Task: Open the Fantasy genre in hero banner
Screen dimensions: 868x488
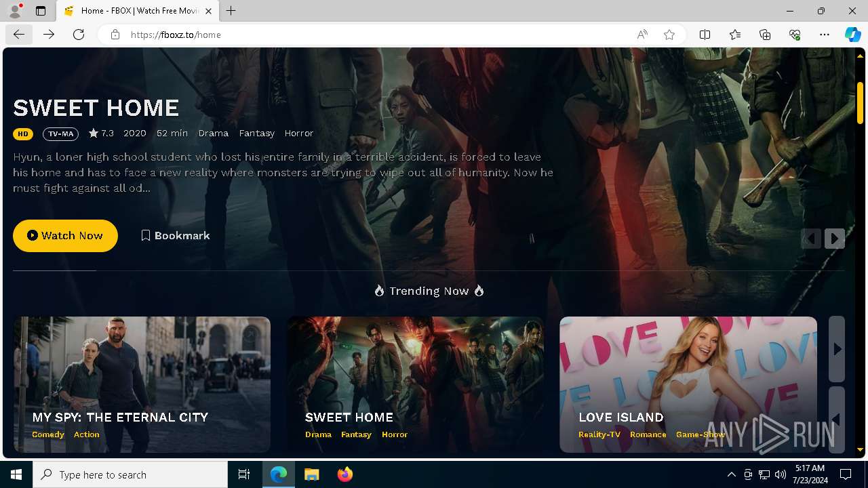Action: (257, 133)
